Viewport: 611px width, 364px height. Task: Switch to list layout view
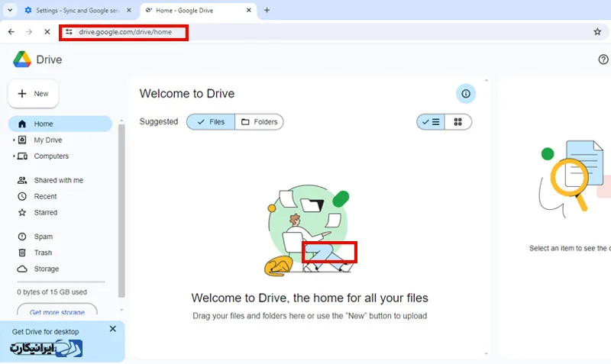431,122
